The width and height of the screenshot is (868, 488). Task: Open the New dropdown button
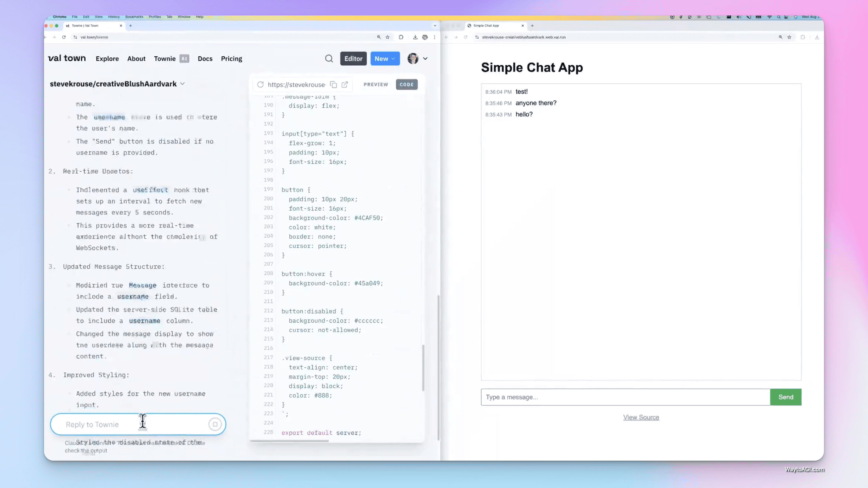point(385,59)
